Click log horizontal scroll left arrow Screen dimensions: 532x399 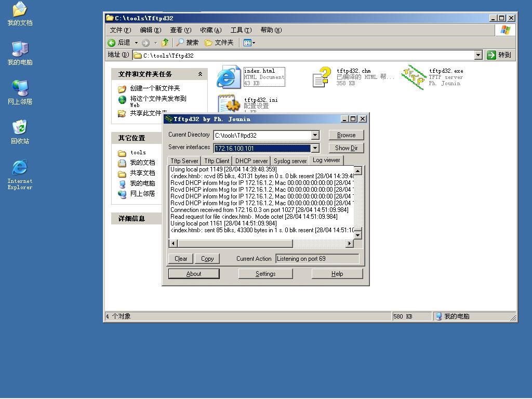173,243
